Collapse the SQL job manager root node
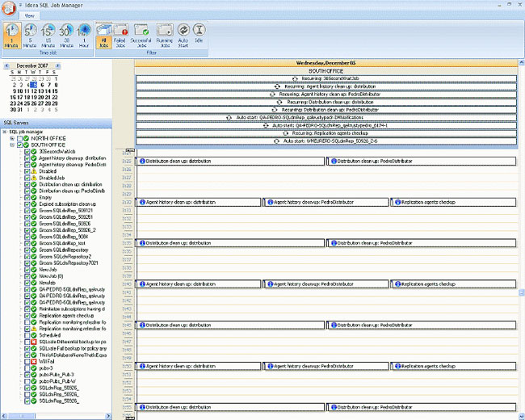This screenshot has height=420, width=525. click(x=5, y=132)
